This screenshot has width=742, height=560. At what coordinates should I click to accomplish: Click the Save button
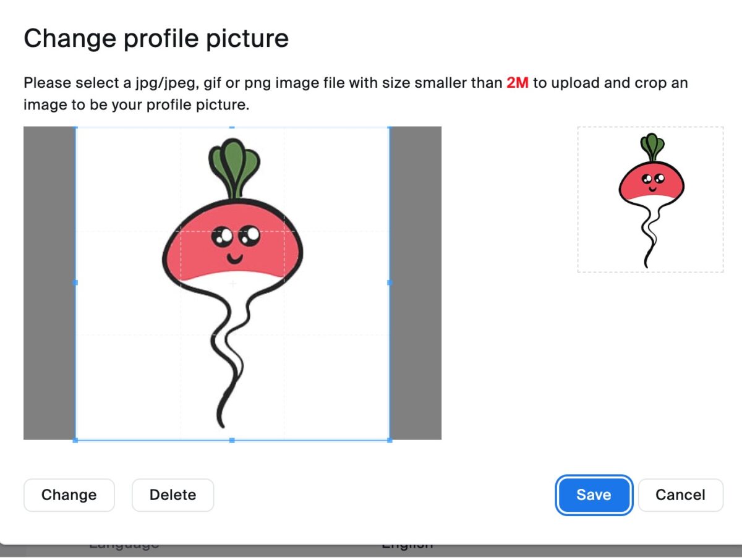point(594,495)
